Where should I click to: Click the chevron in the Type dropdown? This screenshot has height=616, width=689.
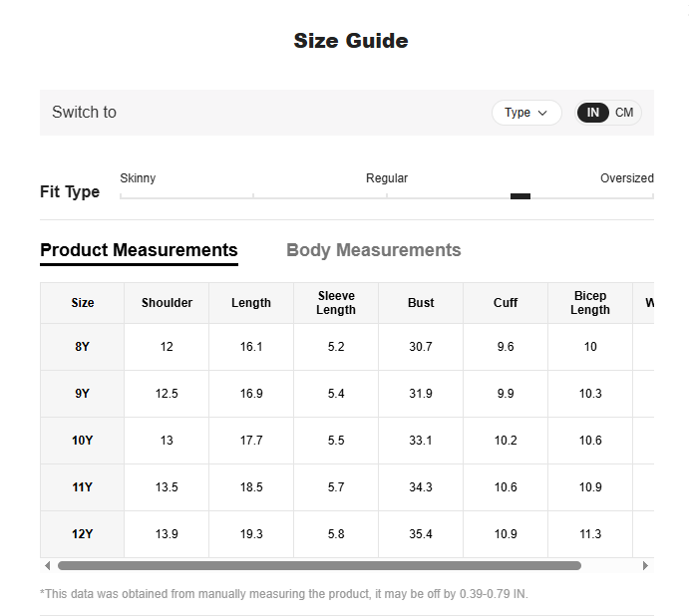pyautogui.click(x=542, y=113)
